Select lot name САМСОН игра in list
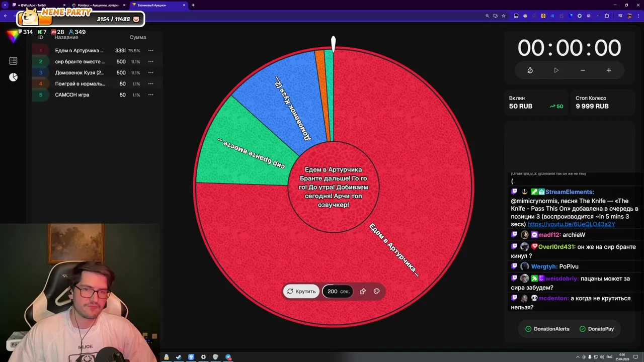The width and height of the screenshot is (644, 362). (72, 95)
